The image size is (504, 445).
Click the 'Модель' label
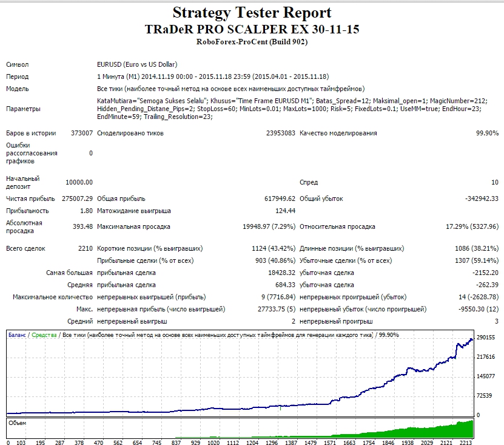coord(18,89)
